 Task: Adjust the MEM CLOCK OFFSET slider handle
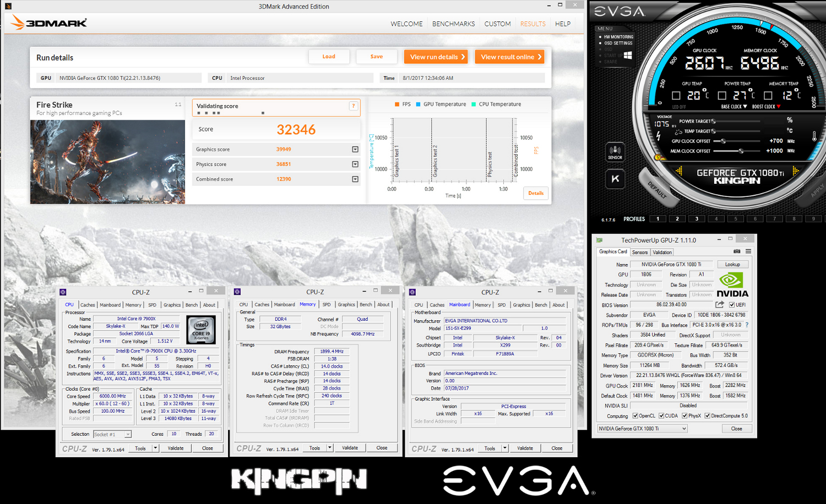741,151
